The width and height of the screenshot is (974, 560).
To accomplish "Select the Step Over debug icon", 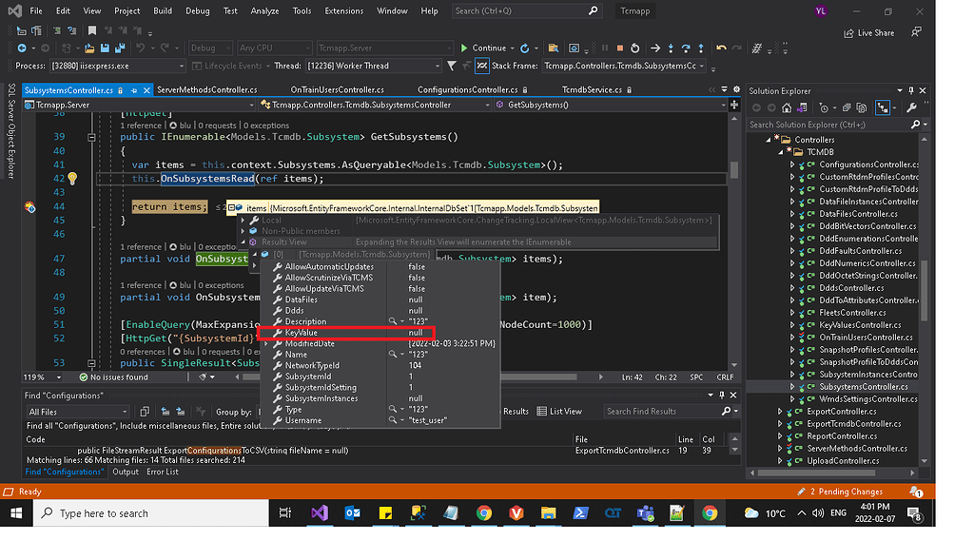I will click(x=688, y=46).
